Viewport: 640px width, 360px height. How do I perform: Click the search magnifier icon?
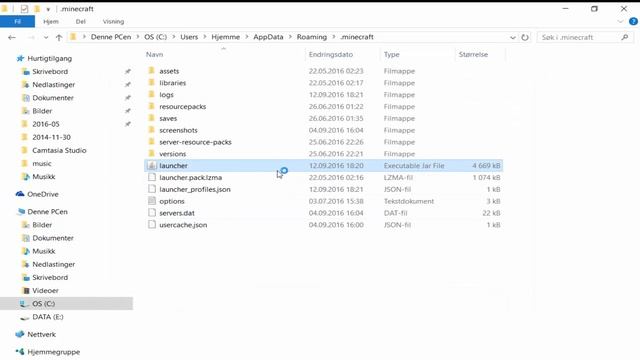click(624, 37)
